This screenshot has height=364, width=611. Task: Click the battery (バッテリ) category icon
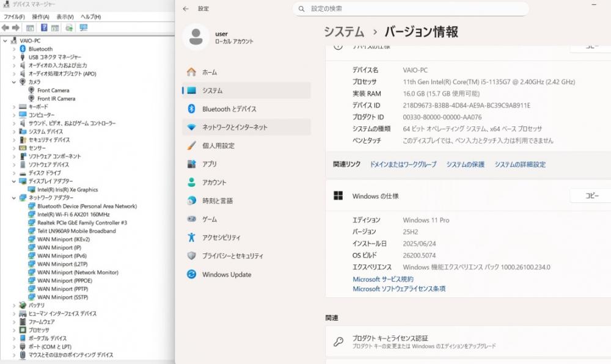23,305
